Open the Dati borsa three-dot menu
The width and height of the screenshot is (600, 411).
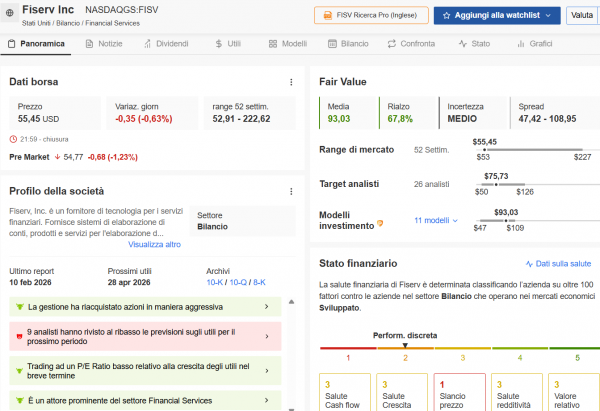pos(291,82)
